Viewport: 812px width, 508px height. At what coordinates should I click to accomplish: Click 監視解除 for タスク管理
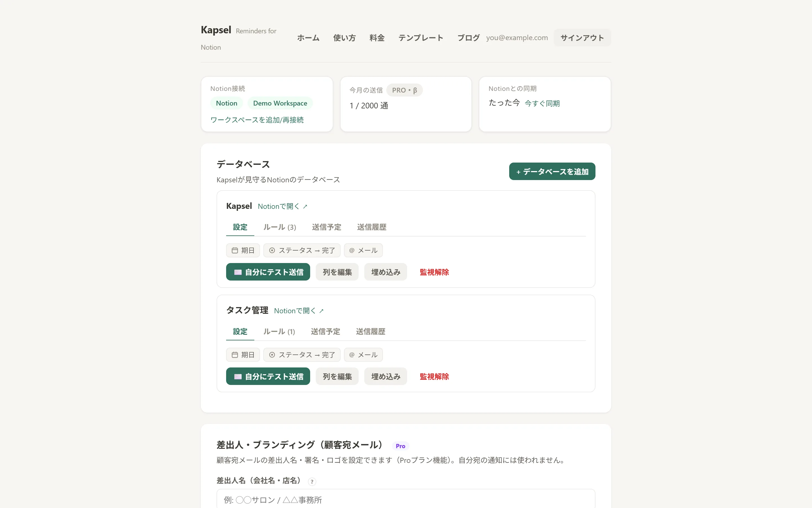tap(434, 377)
